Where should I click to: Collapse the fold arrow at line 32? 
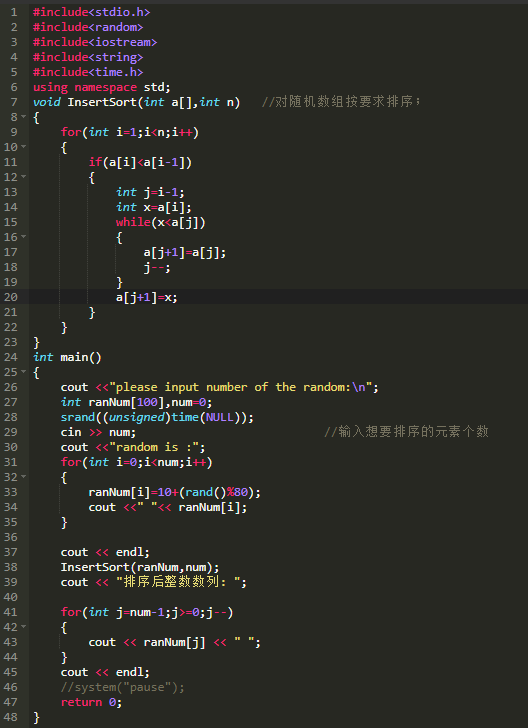pyautogui.click(x=23, y=477)
